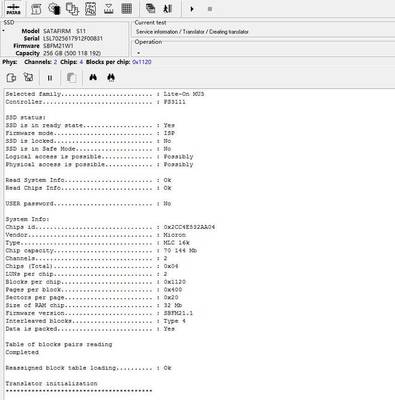Click the SATA port icon in toolbar
The width and height of the screenshot is (395, 400).
[13, 9]
